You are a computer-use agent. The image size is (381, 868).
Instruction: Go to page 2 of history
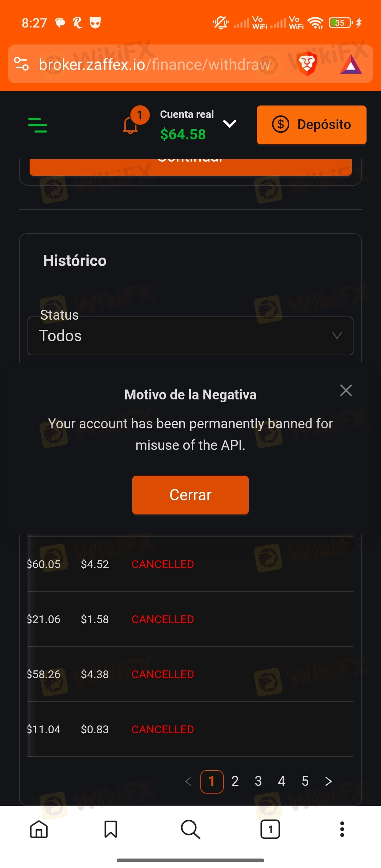[x=235, y=781]
